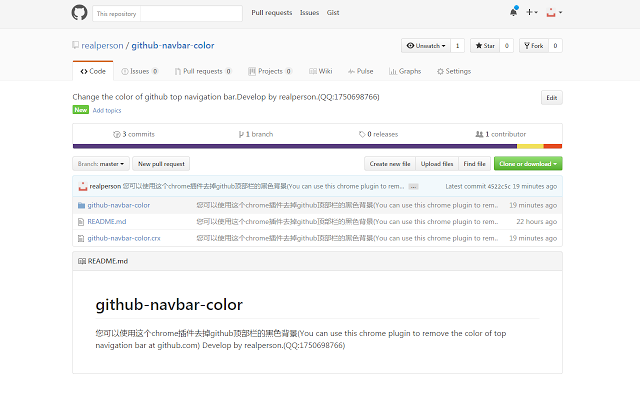Image resolution: width=640 pixels, height=400 pixels.
Task: Open the Graphs tab
Action: pos(405,71)
